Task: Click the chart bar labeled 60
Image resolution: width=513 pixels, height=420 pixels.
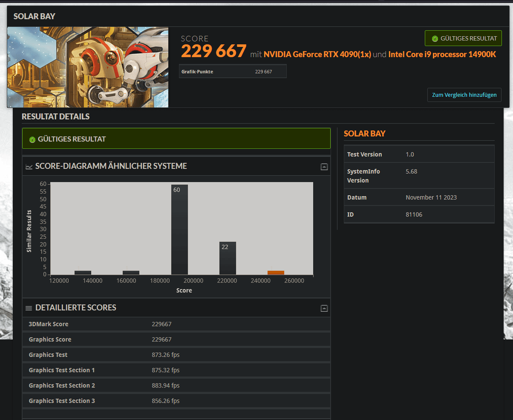Action: point(179,229)
